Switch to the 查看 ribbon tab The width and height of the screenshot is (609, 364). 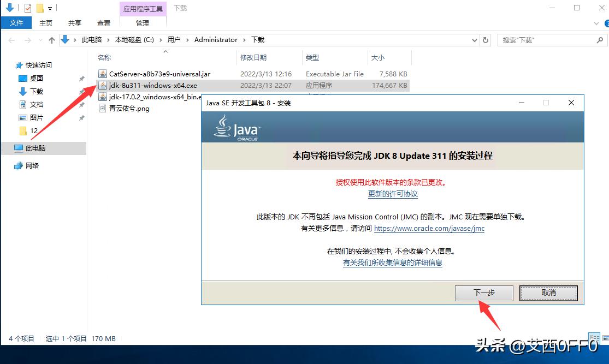point(104,23)
